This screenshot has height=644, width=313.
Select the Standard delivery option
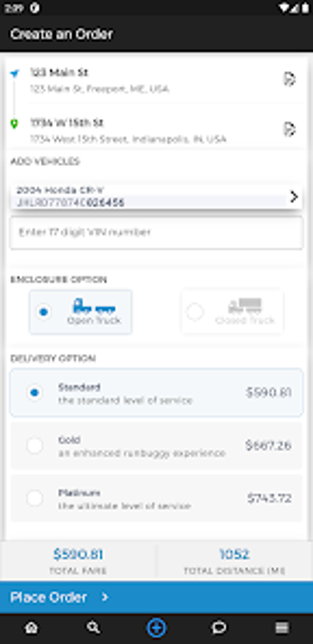[x=156, y=393]
